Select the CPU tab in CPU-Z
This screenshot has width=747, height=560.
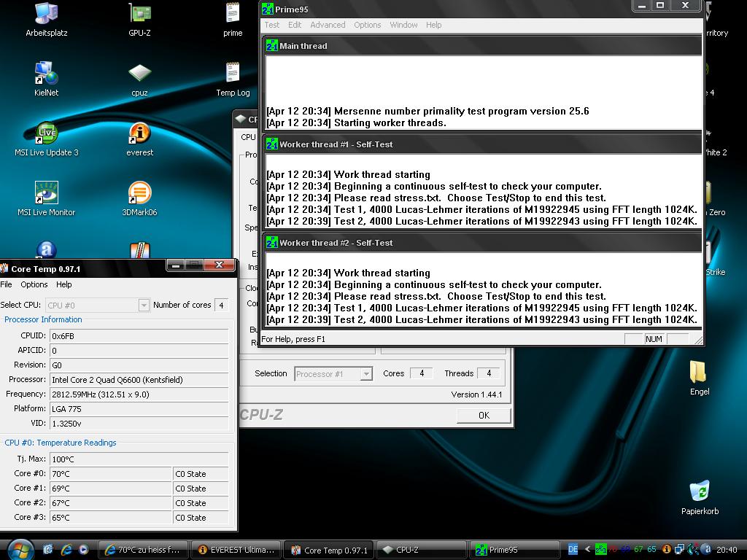click(x=248, y=137)
